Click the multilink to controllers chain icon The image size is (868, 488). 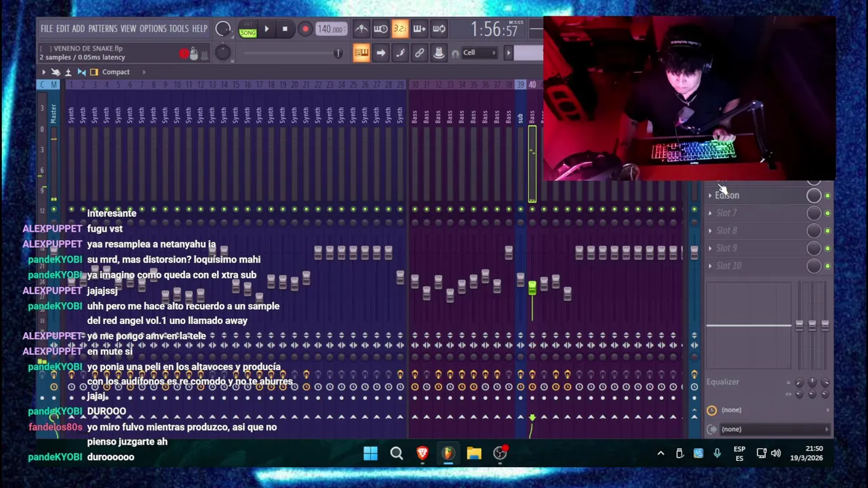click(419, 53)
